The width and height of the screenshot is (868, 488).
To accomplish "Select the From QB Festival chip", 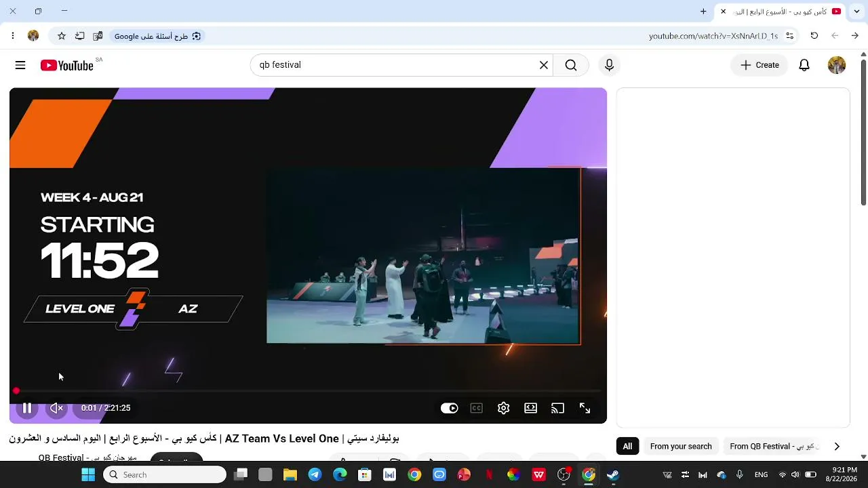I will coord(772,447).
